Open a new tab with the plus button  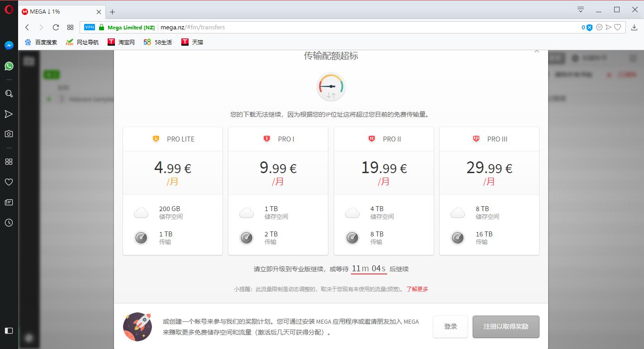click(x=113, y=12)
